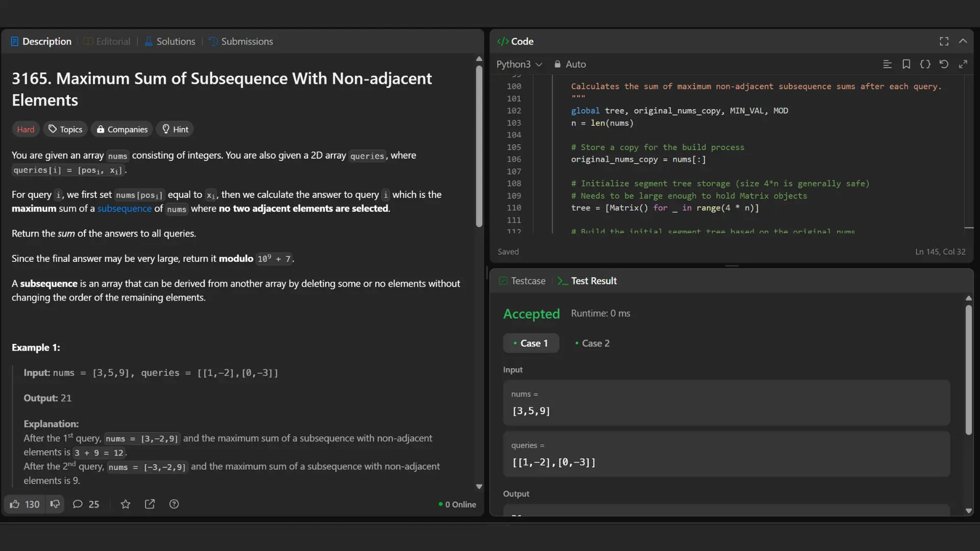Click the Code panel title icon
980x551 pixels.
pyautogui.click(x=502, y=41)
